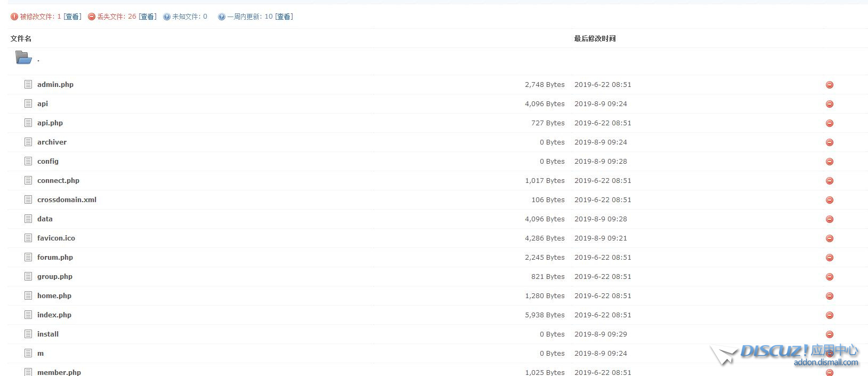This screenshot has width=868, height=376.
Task: Click the red status icon for admin.php
Action: click(830, 85)
